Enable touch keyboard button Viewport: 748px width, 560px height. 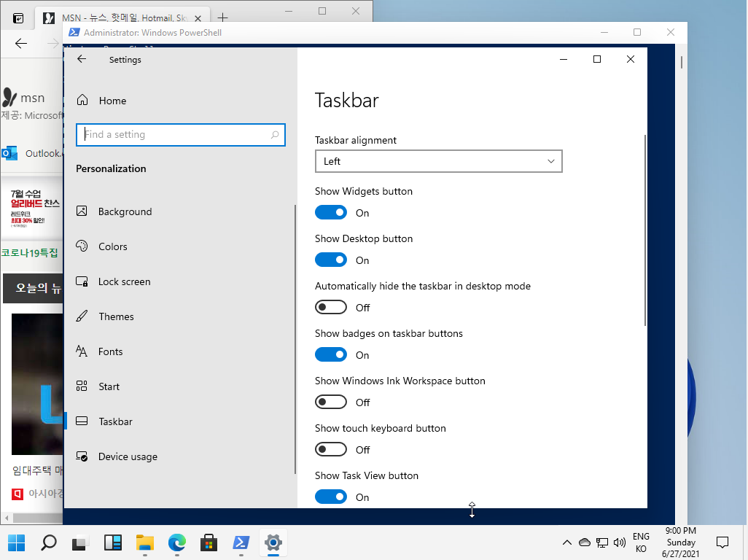click(x=330, y=449)
